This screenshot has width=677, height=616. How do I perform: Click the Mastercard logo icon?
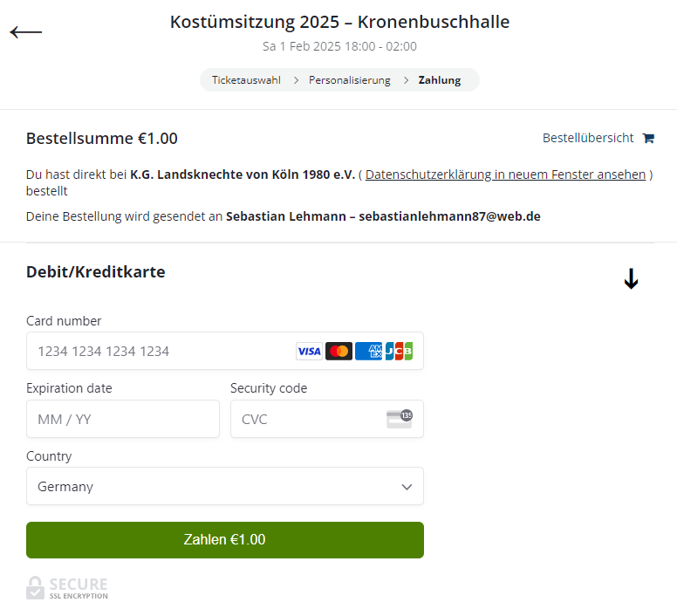pyautogui.click(x=338, y=351)
